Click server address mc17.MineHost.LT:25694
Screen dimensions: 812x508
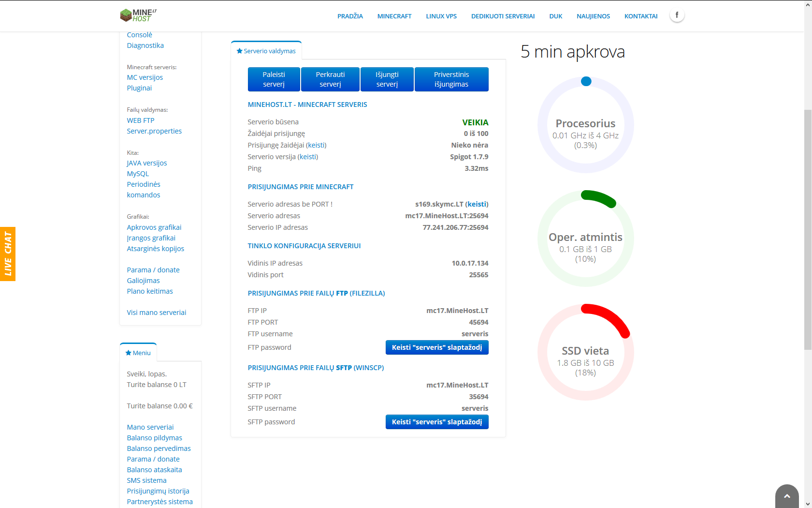coord(447,216)
